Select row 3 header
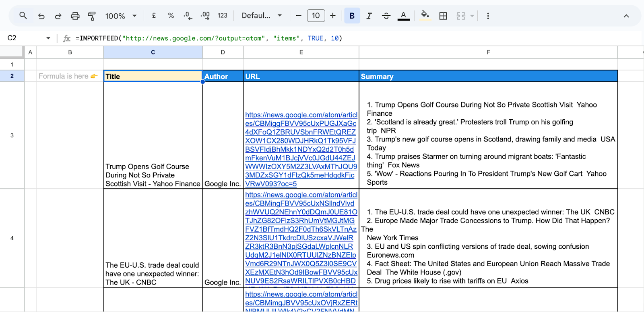 pos(12,135)
